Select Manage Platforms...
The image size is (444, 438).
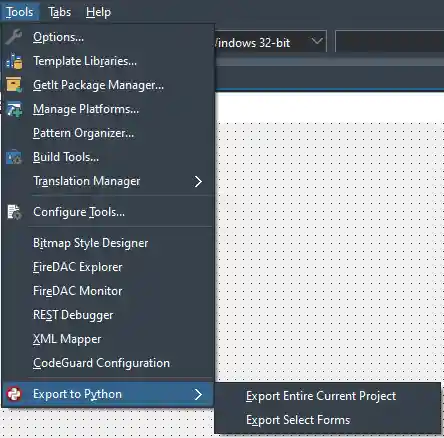[x=107, y=109]
